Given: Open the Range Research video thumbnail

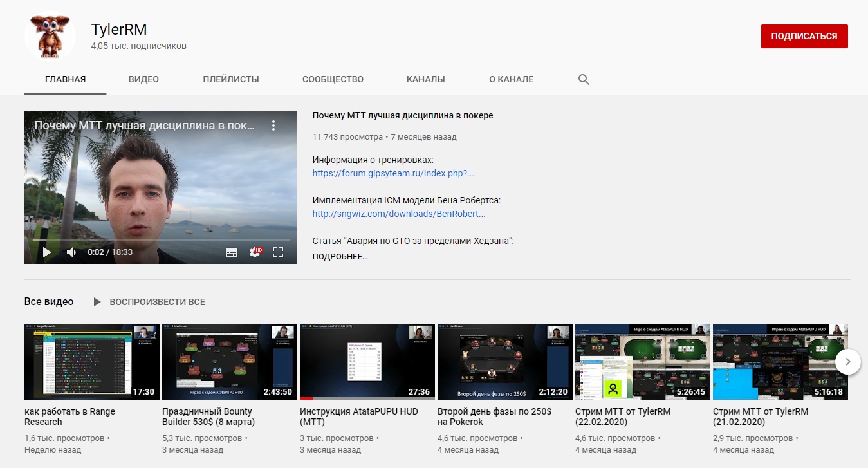Looking at the screenshot, I should click(x=92, y=362).
